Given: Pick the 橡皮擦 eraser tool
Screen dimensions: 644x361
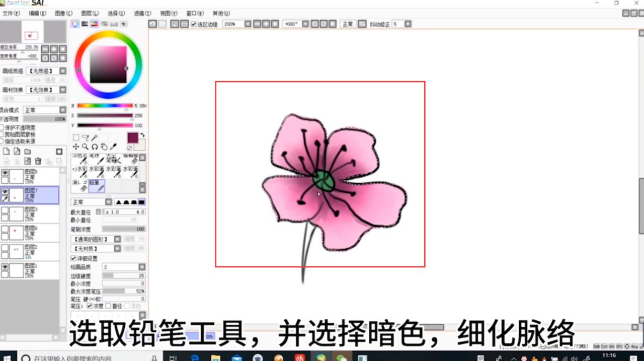Looking at the screenshot, I should tap(80, 186).
